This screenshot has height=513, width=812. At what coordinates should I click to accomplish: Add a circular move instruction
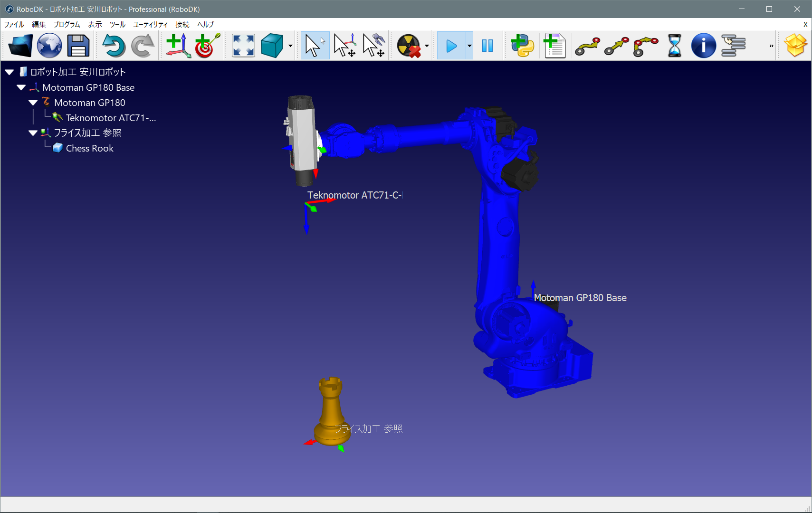646,46
